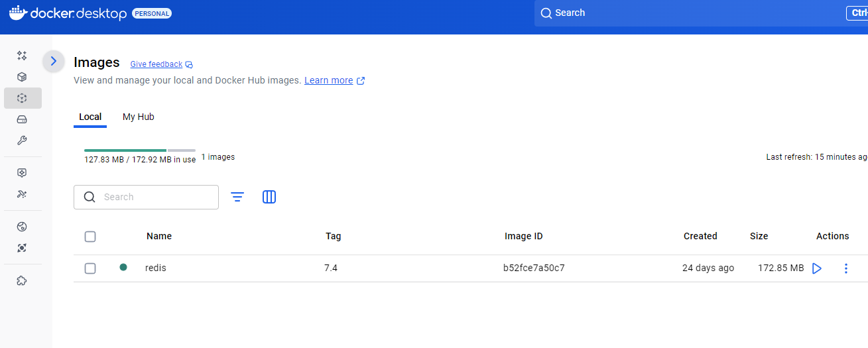This screenshot has width=868, height=348.
Task: Open the filter icon next to search box
Action: coord(237,197)
